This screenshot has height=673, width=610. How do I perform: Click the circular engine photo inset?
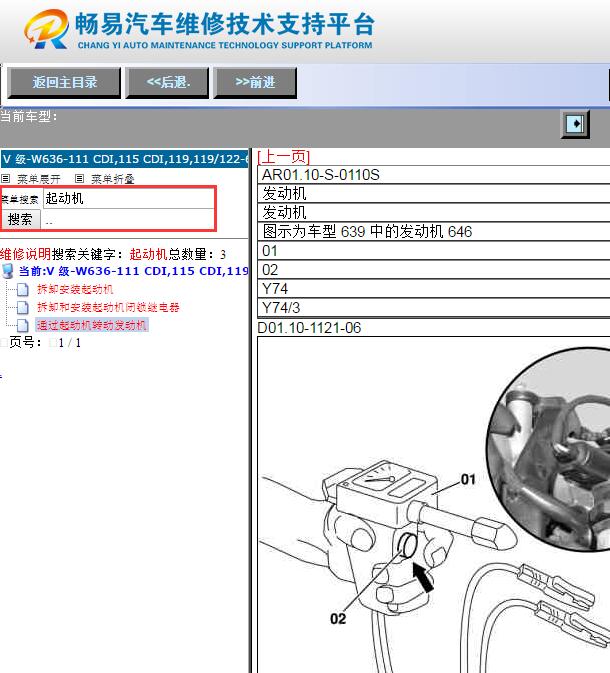tap(549, 450)
